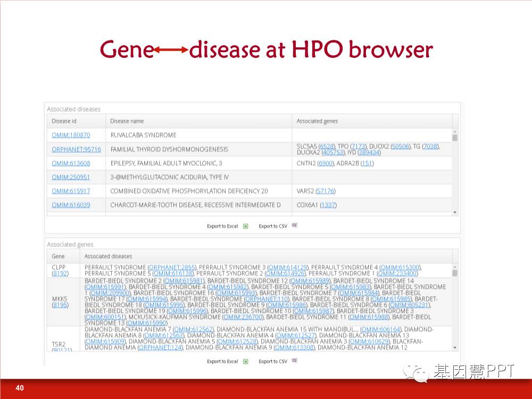The width and height of the screenshot is (532, 399).
Task: Click CSV icon under Associated genes table
Action: point(294,361)
